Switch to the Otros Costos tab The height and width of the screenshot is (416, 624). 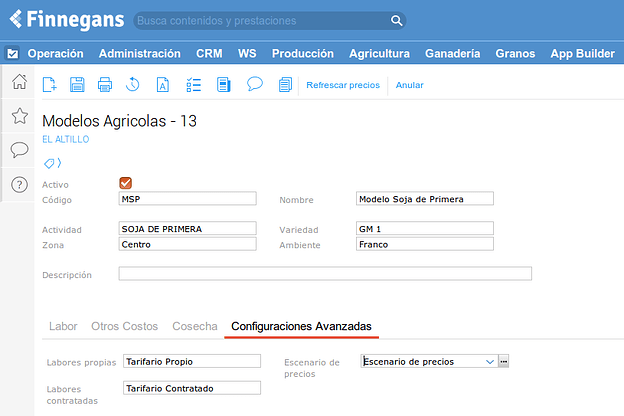coord(125,326)
